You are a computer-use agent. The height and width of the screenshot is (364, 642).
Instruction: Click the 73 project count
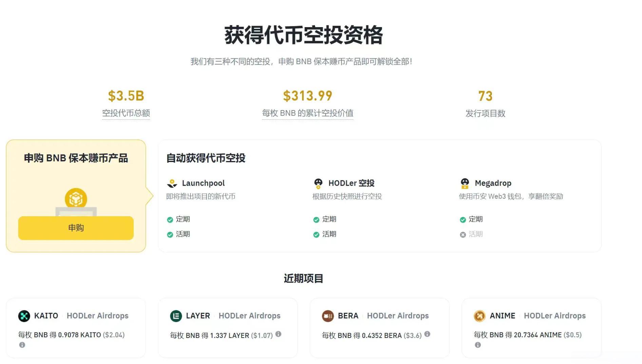[x=485, y=96]
